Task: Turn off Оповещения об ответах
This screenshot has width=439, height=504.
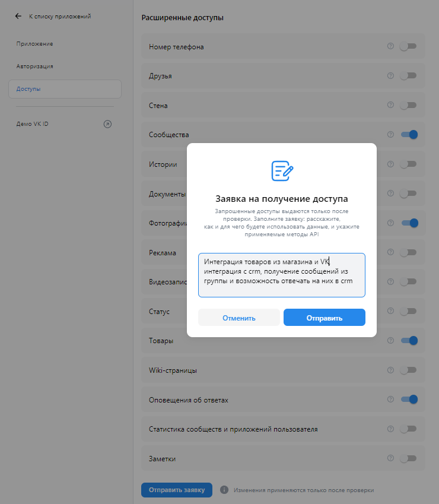Action: click(408, 400)
